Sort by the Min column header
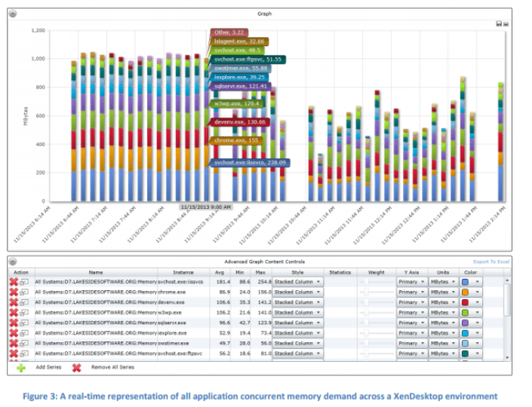 pos(240,272)
